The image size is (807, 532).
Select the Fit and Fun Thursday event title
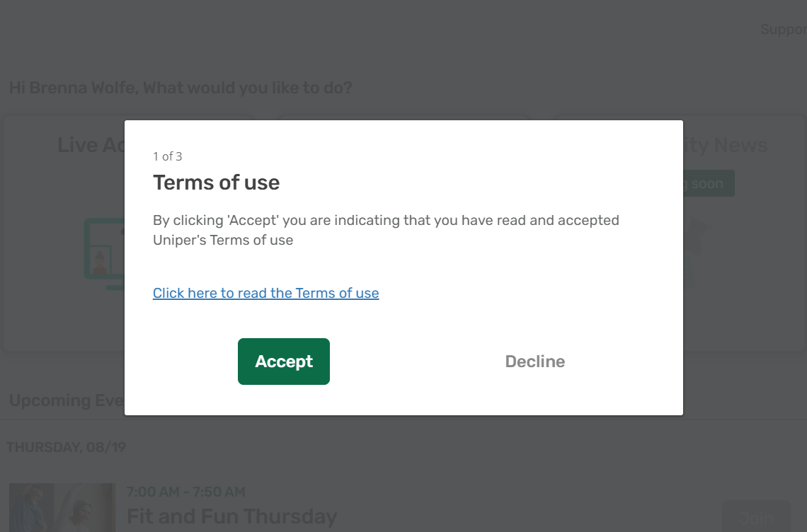[232, 516]
